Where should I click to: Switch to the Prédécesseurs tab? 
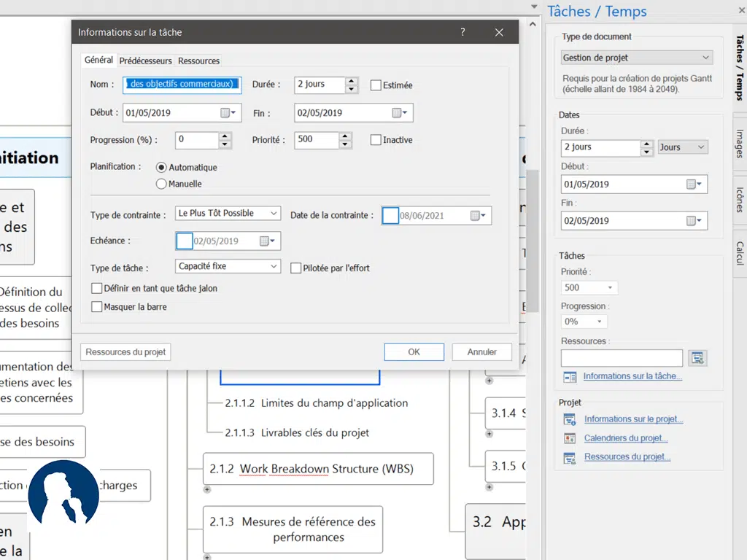coord(145,61)
